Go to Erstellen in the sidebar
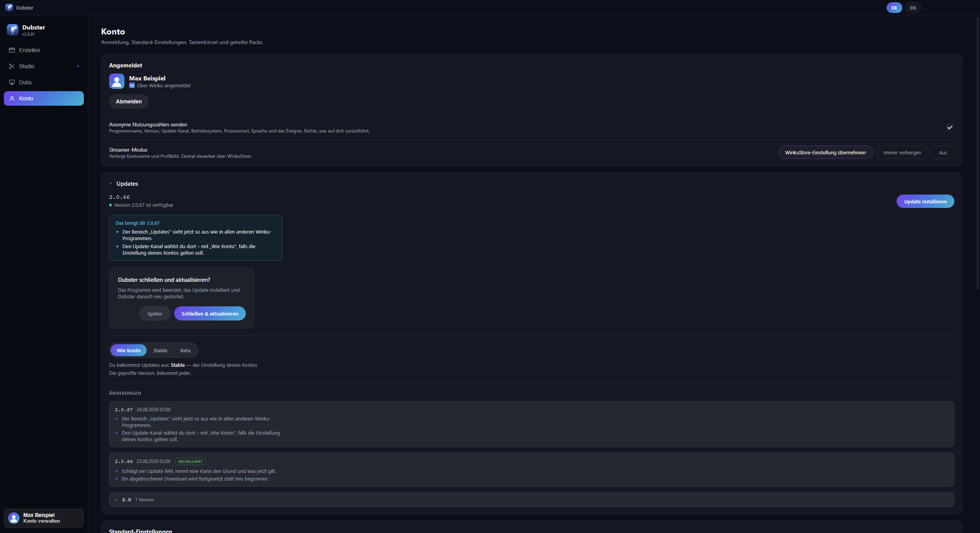The image size is (980, 533). point(44,50)
